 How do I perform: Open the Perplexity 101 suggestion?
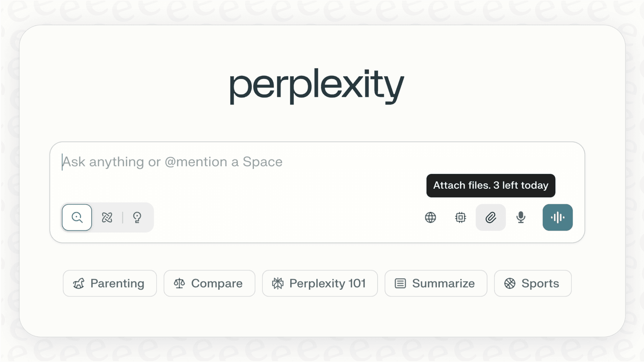[320, 283]
